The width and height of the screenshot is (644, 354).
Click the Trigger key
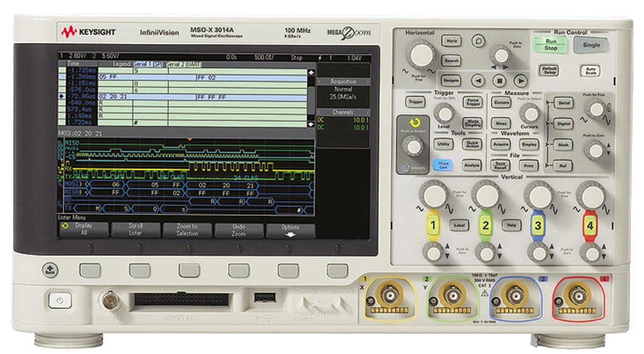click(x=415, y=101)
